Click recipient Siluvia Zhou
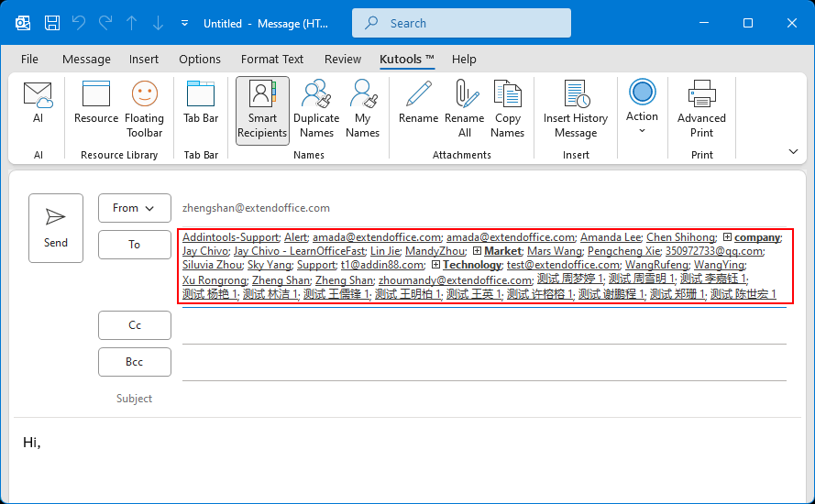Screen dimensions: 815x504 (x=212, y=265)
